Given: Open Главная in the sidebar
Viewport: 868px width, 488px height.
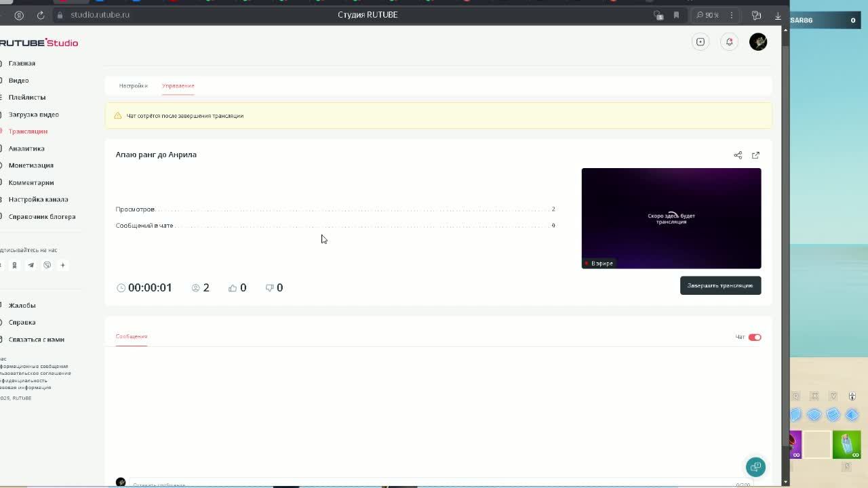Looking at the screenshot, I should tap(22, 63).
